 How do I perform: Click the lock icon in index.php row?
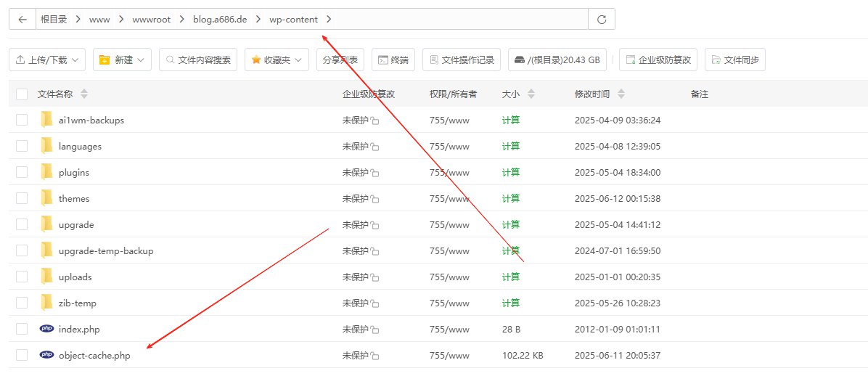(x=374, y=330)
